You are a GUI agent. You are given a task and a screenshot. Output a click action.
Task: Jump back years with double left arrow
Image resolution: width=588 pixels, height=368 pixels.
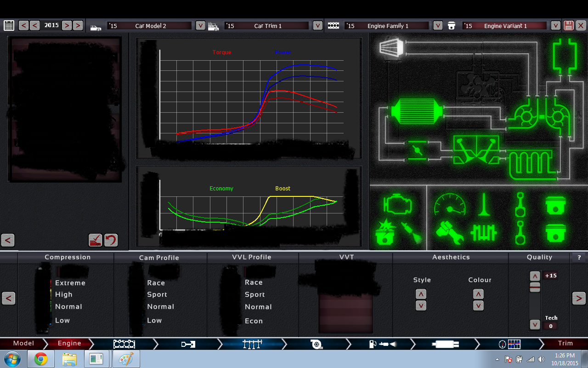pos(23,25)
